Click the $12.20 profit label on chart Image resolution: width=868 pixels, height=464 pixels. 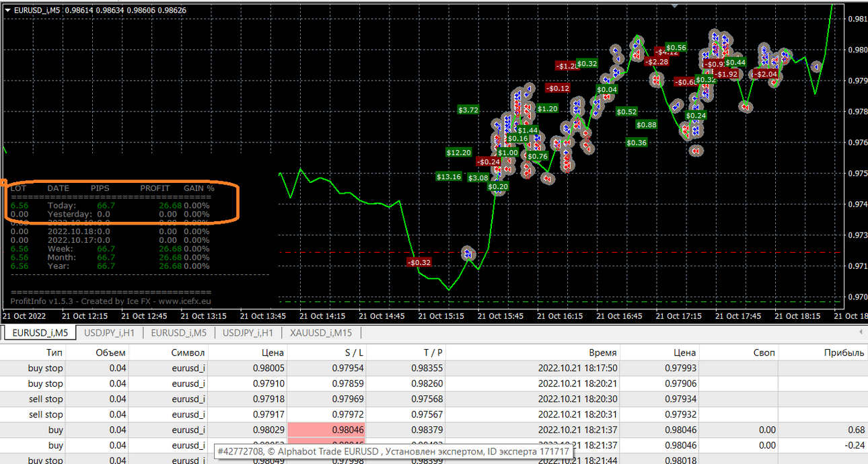(459, 153)
